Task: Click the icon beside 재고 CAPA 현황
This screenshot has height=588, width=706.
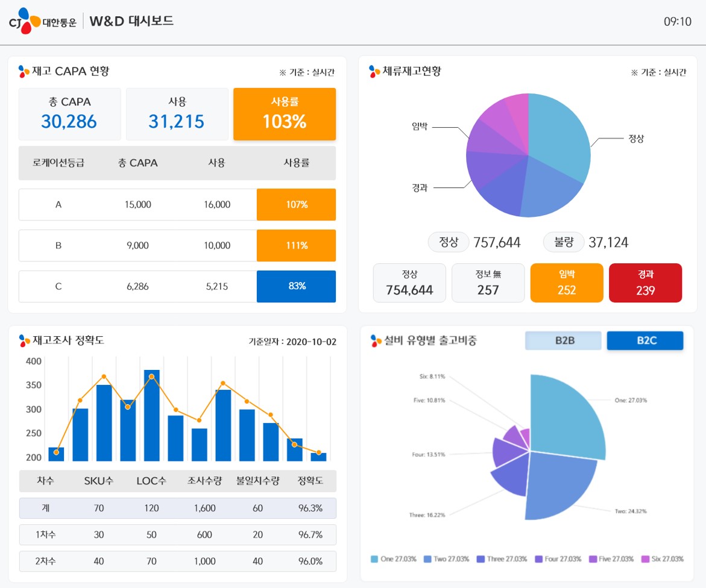Action: pyautogui.click(x=24, y=72)
